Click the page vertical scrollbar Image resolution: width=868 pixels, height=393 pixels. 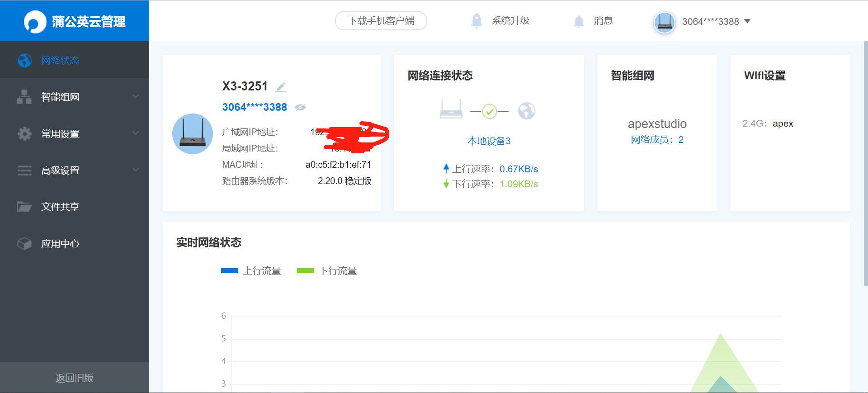coord(865,164)
